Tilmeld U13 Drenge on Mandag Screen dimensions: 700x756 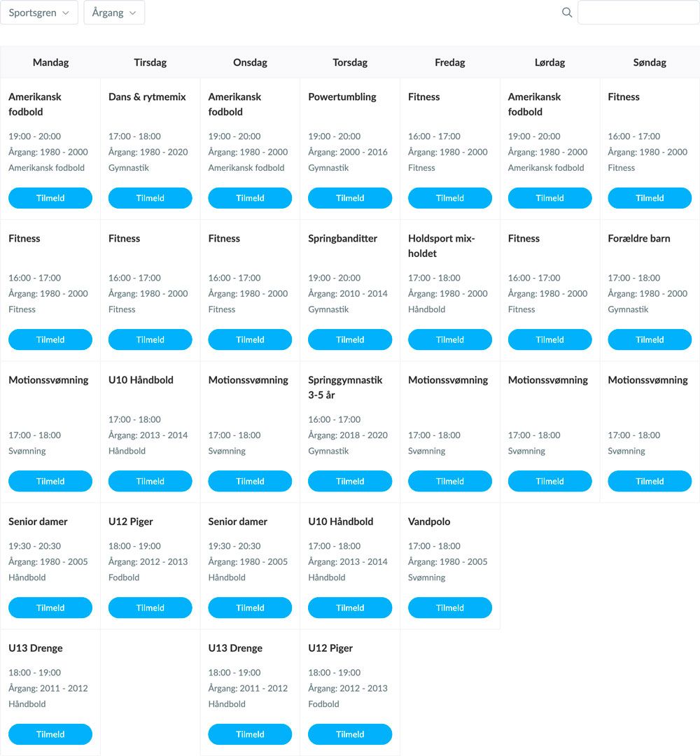(50, 734)
